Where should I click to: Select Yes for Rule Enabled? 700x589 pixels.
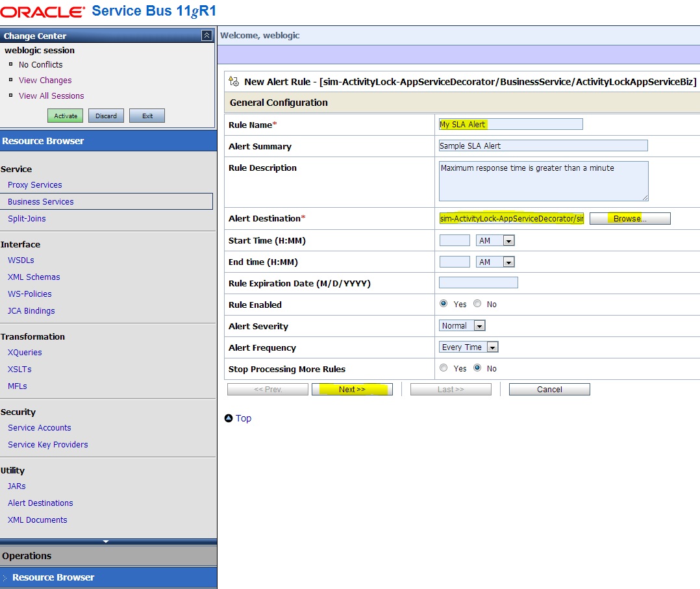[444, 304]
